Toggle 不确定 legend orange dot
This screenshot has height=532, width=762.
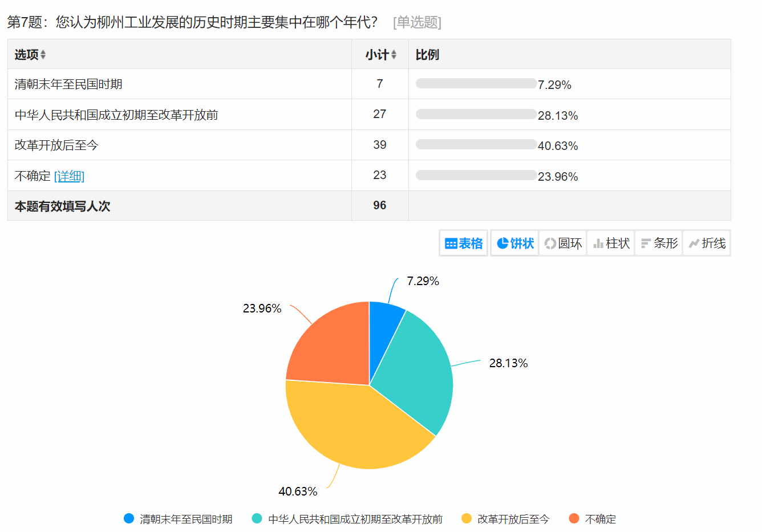point(574,519)
